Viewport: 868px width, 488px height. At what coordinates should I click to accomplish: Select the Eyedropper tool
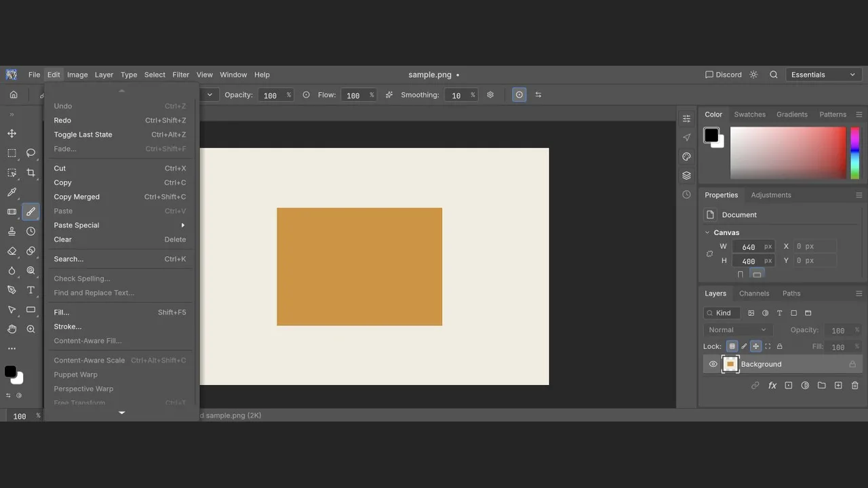coord(12,192)
